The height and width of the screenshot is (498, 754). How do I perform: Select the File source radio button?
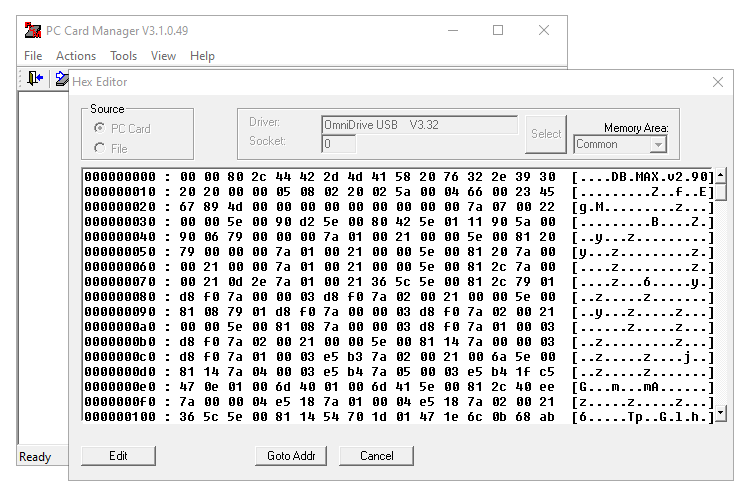[99, 148]
